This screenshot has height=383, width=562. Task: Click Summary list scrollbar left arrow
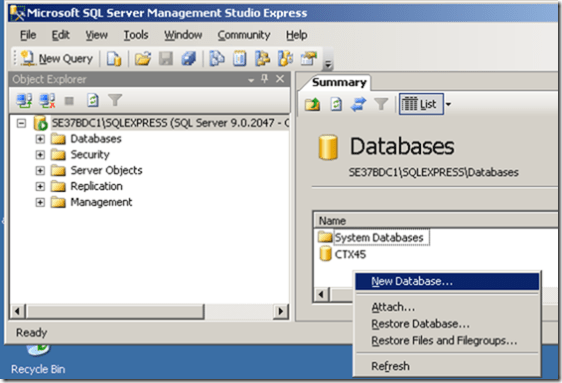[321, 295]
